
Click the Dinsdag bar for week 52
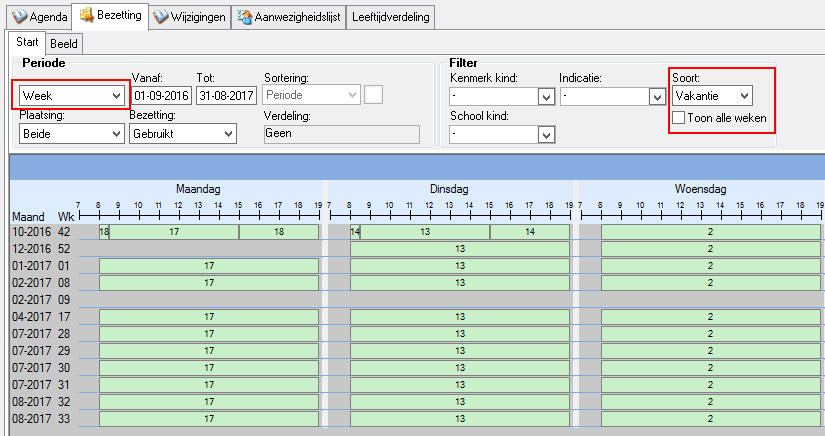click(460, 249)
